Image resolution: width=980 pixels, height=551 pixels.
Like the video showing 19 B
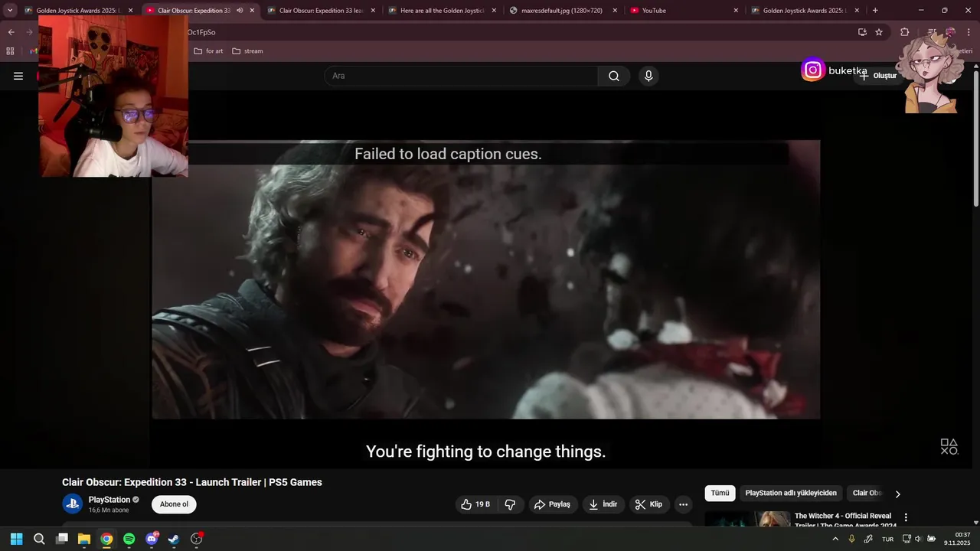(475, 504)
